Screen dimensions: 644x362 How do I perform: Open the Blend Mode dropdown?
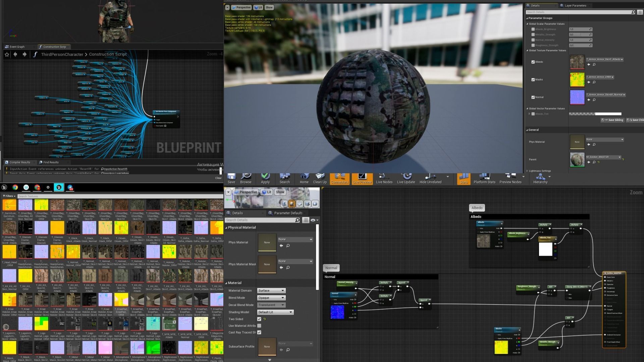[271, 298]
